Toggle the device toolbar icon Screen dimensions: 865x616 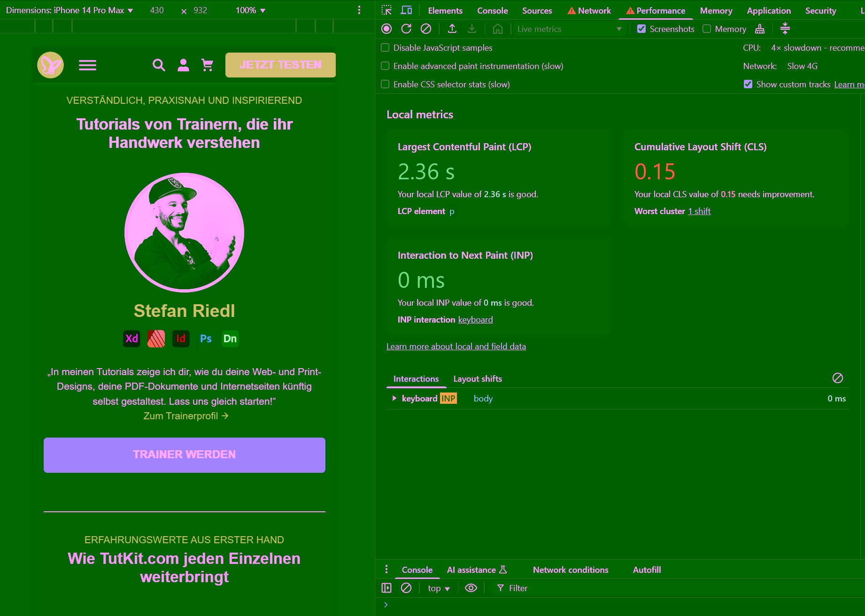[406, 10]
